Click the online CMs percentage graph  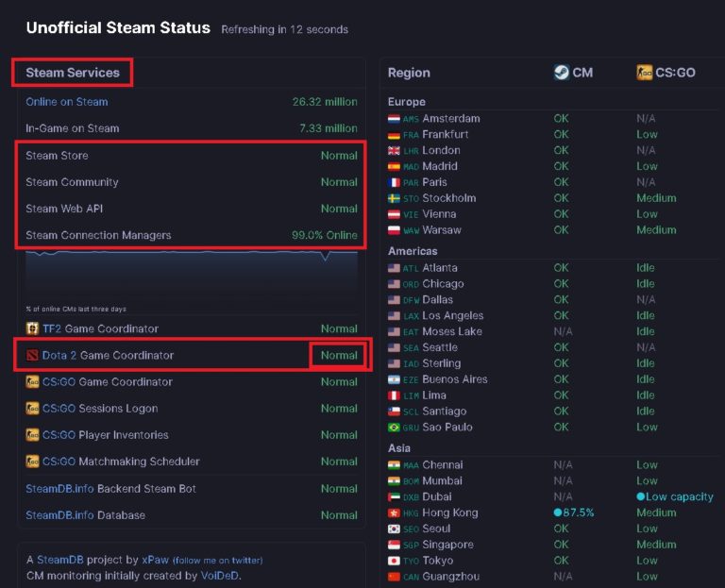pyautogui.click(x=192, y=274)
